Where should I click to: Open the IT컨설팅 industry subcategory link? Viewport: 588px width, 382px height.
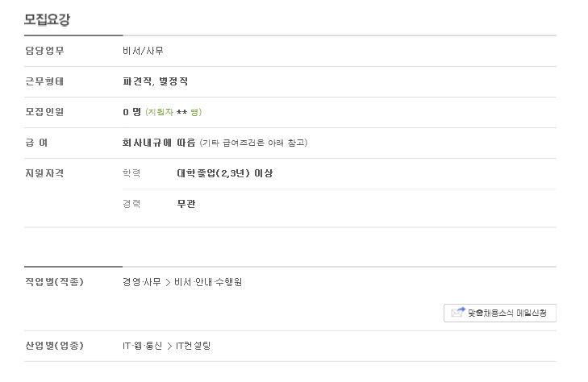(193, 346)
